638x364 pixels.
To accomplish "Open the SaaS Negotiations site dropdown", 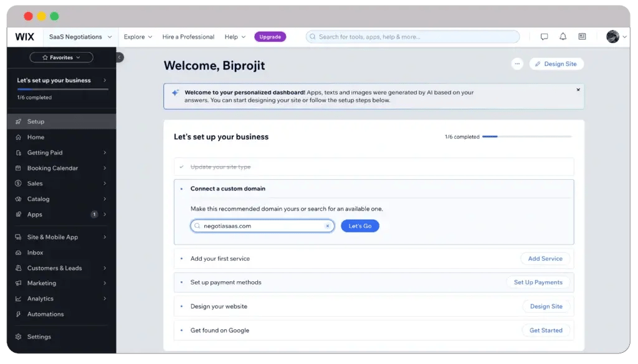I will [80, 37].
